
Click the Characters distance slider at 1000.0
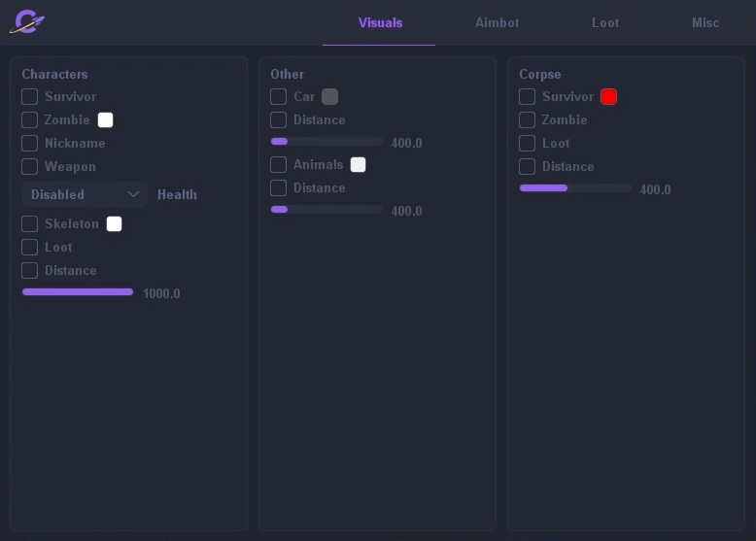pyautogui.click(x=78, y=291)
